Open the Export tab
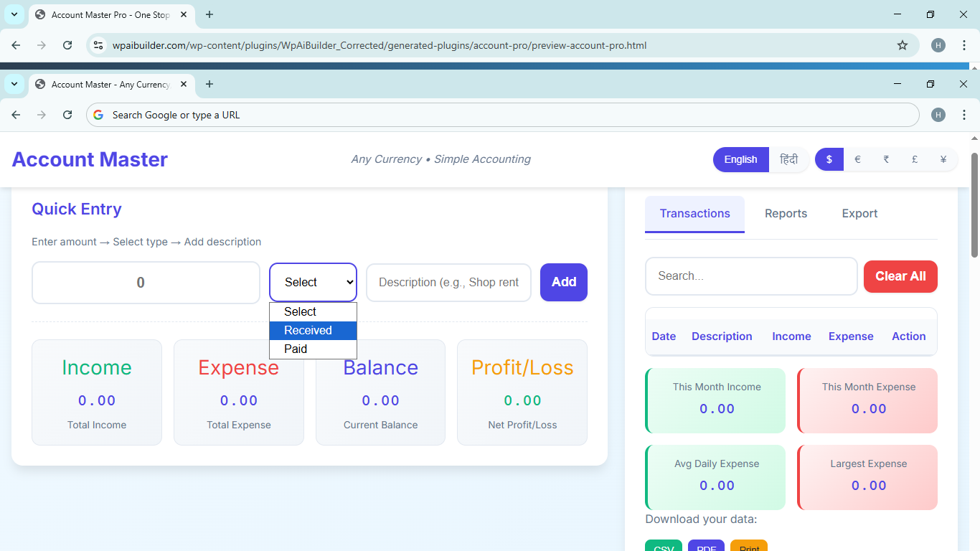 coord(859,213)
